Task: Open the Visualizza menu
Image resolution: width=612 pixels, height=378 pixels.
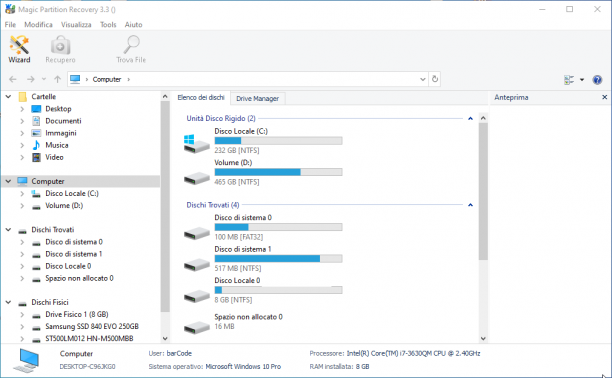Action: click(76, 25)
